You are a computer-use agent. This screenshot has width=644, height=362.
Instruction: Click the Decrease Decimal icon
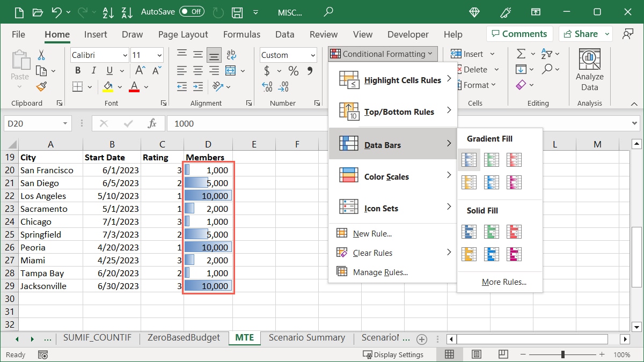point(283,87)
